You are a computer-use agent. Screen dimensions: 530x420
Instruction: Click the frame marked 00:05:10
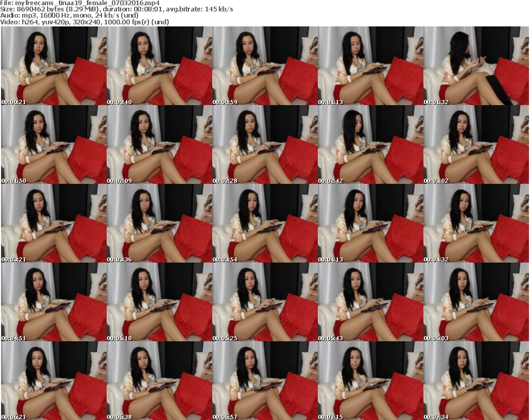(x=159, y=302)
